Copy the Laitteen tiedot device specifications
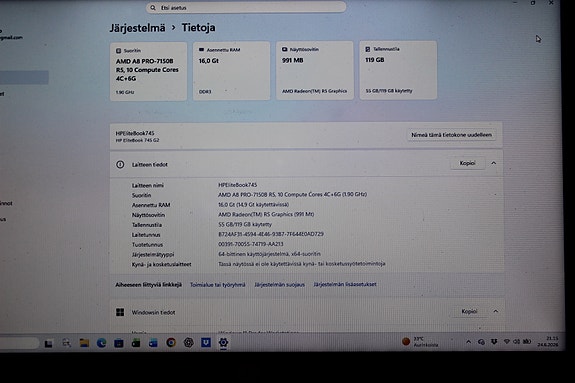 pos(468,163)
